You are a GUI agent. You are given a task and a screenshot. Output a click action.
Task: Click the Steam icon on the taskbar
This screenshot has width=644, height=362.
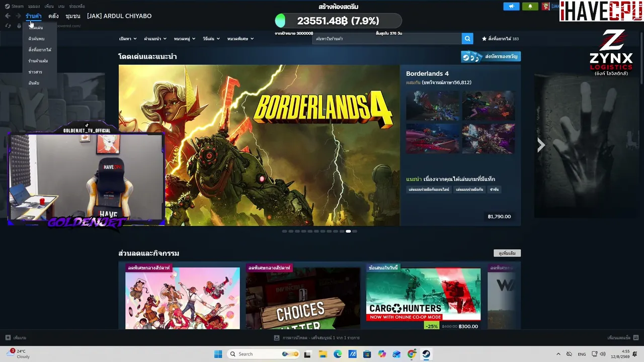coord(426,354)
